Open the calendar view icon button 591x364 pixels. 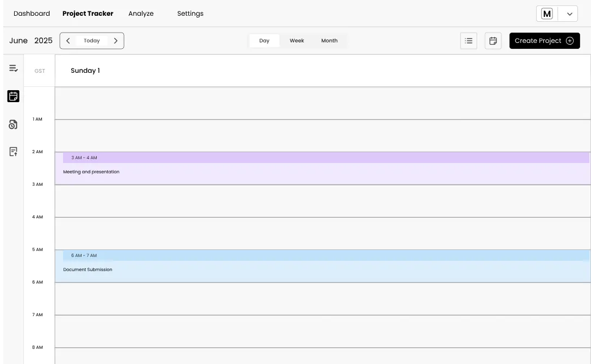493,41
